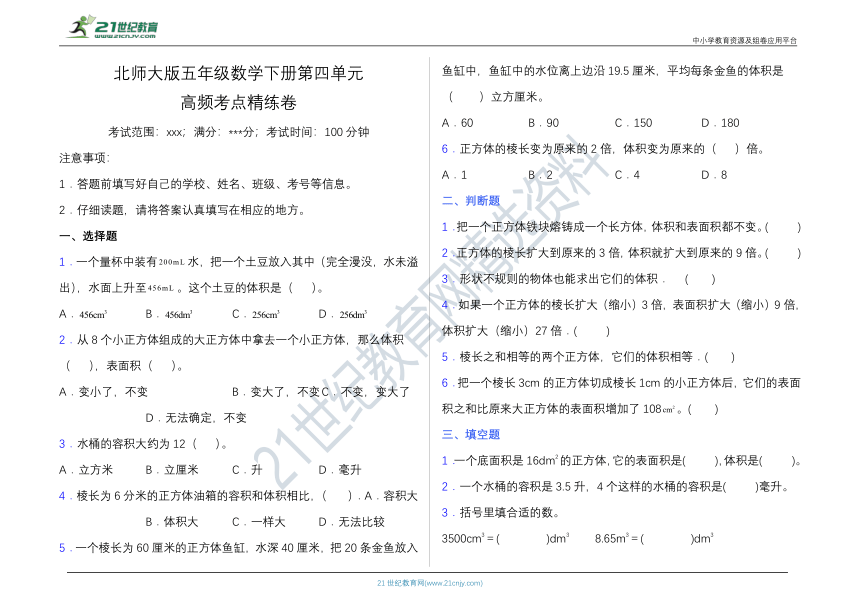Click the statement 正方体的棱长扩大到原来的3倍

621,253
